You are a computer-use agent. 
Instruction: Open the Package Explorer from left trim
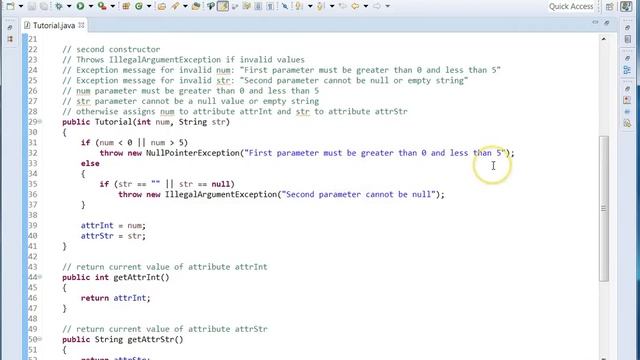(10, 39)
